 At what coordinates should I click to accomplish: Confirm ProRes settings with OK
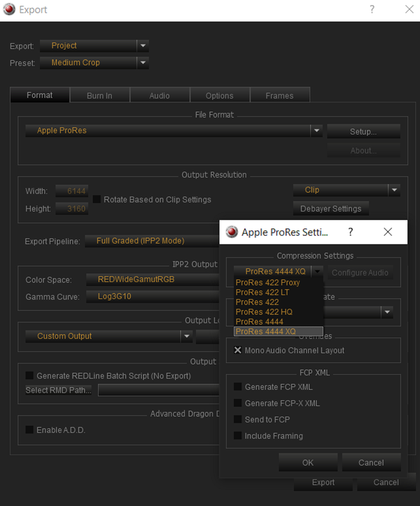coord(308,462)
